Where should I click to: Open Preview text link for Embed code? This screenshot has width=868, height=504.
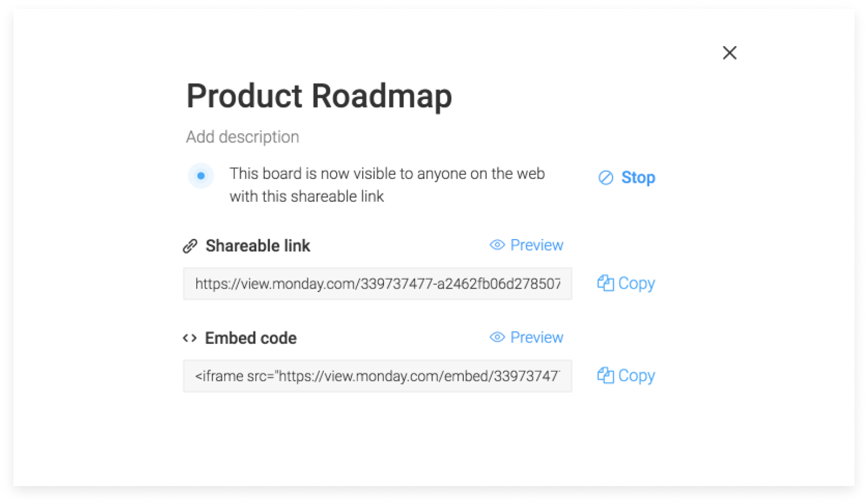536,337
